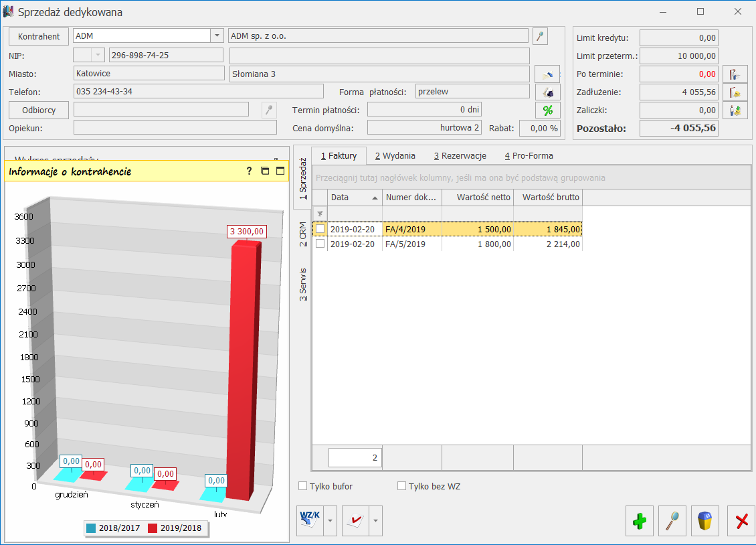
Task: Open the vertical CRM tab
Action: 303,234
